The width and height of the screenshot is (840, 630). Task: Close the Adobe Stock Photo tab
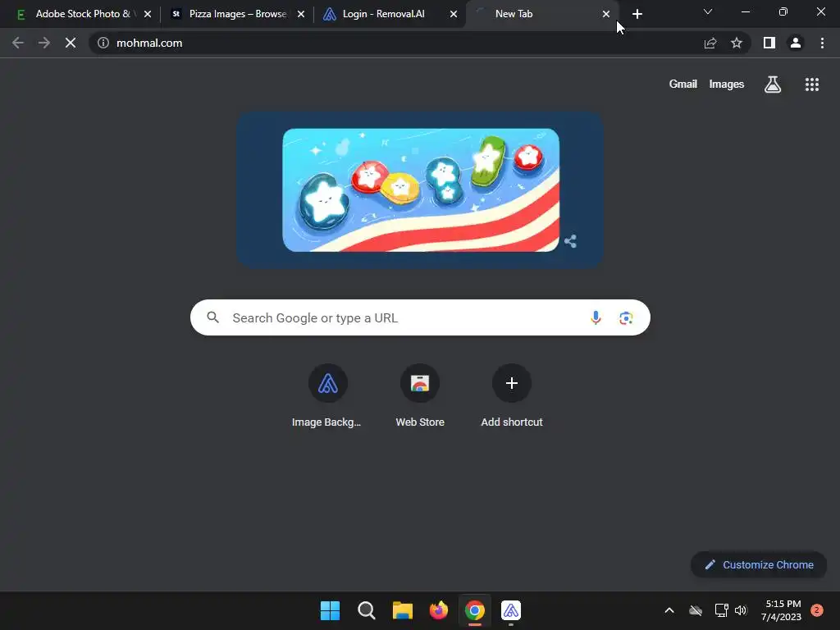click(x=148, y=14)
